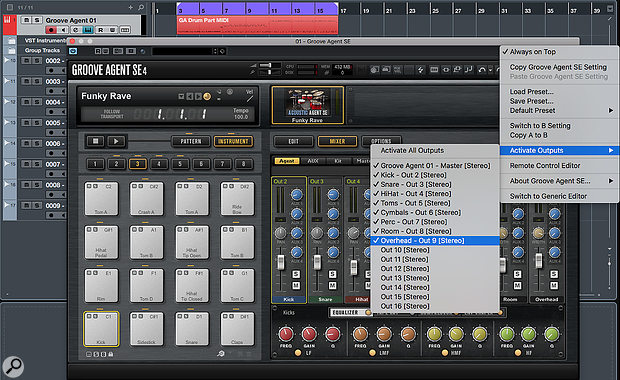
Task: Switch to the PATTERN view button
Action: [x=191, y=141]
